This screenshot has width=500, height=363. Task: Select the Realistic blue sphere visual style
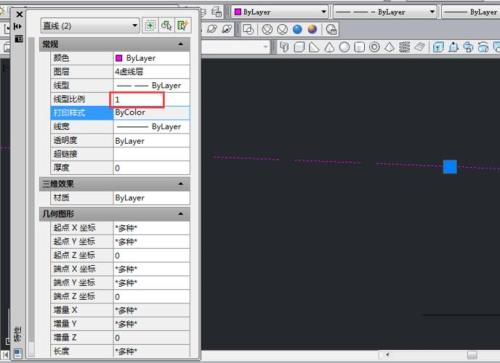tap(297, 30)
